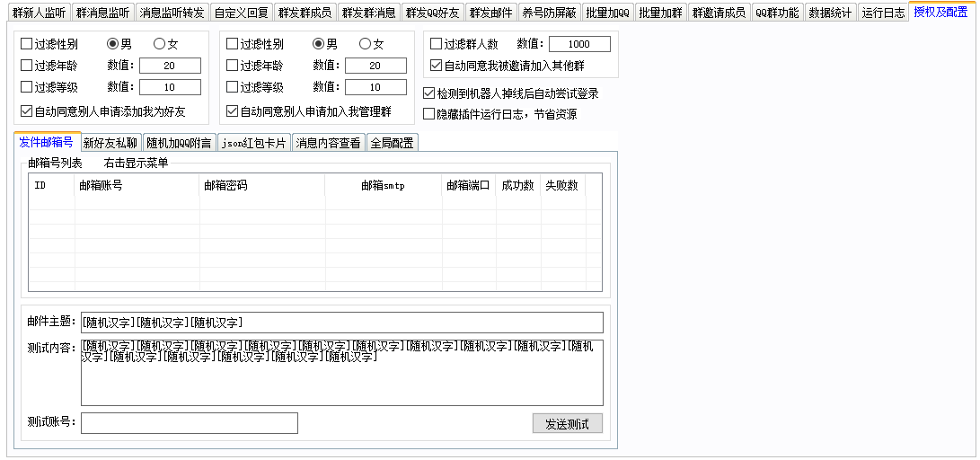Switch to the 群消息监听 tab
This screenshot has height=460, width=980.
tap(103, 13)
